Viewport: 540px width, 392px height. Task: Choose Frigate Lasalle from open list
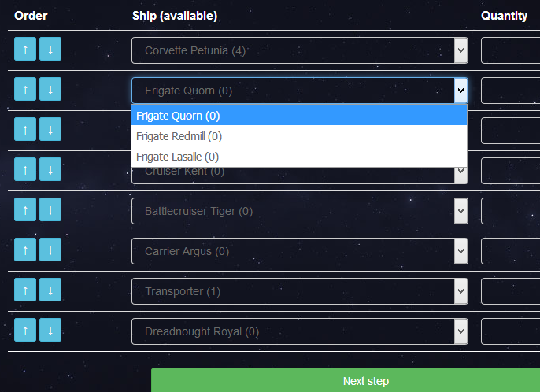click(x=299, y=157)
